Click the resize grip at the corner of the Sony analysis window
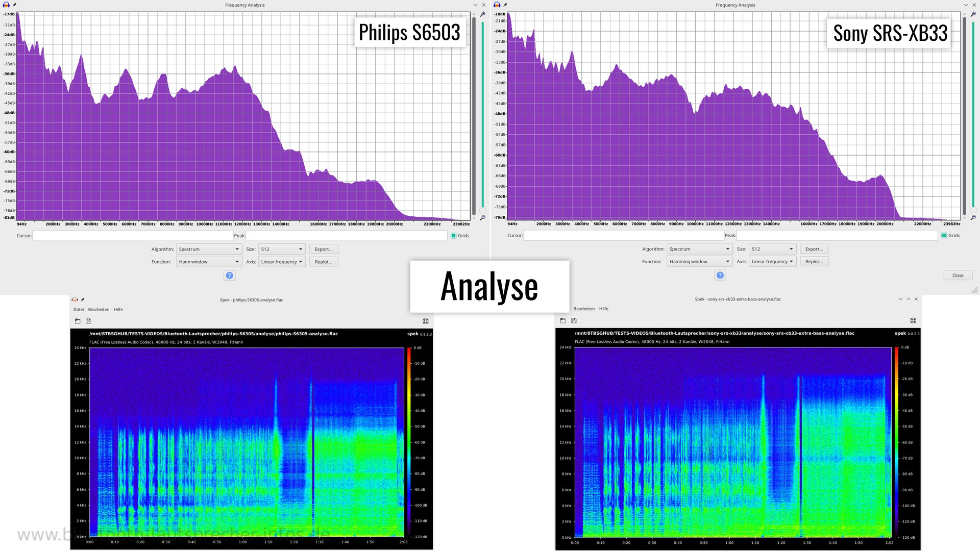Viewport: 980px width, 551px height. pyautogui.click(x=974, y=290)
